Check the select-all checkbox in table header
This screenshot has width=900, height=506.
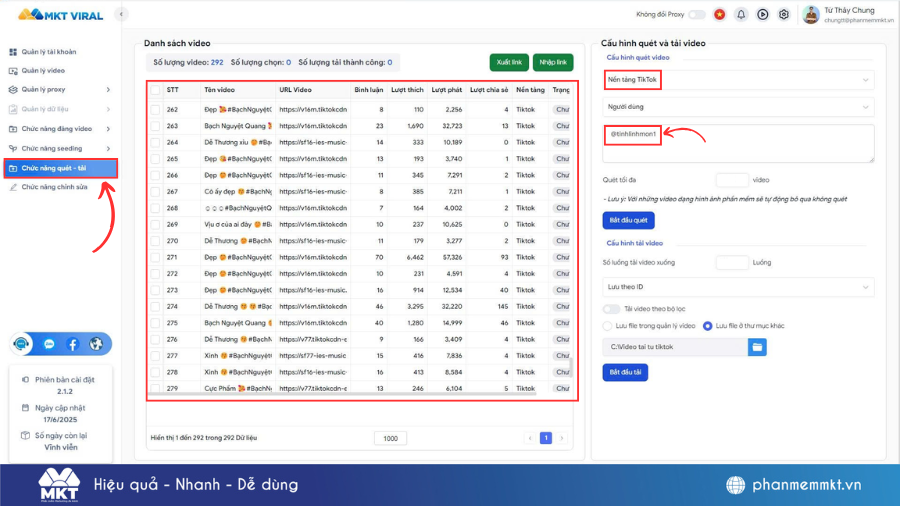click(x=155, y=90)
